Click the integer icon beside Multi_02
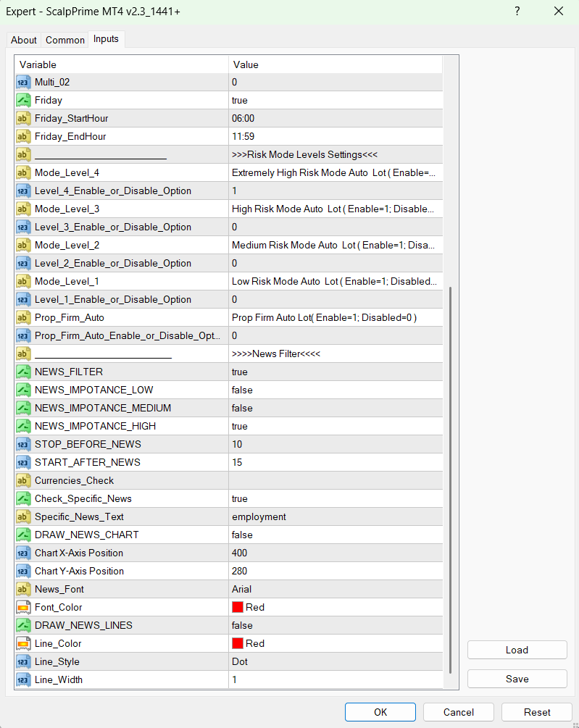 (23, 82)
